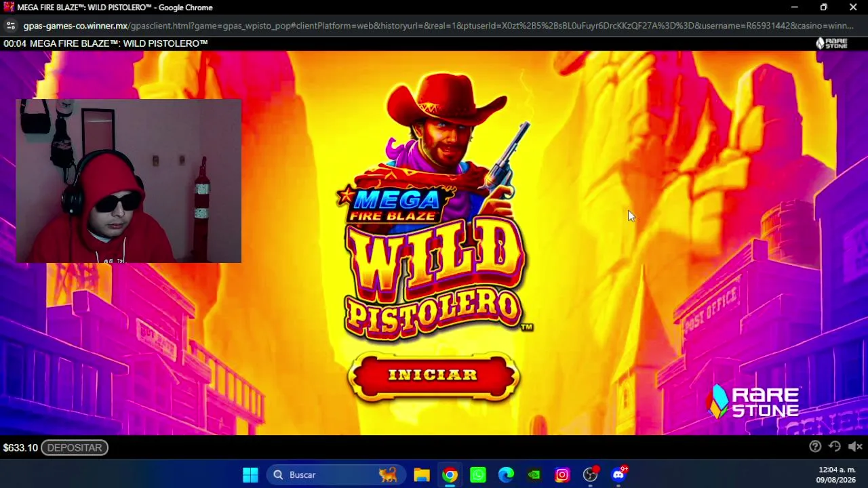Open Discord from the taskbar

618,475
